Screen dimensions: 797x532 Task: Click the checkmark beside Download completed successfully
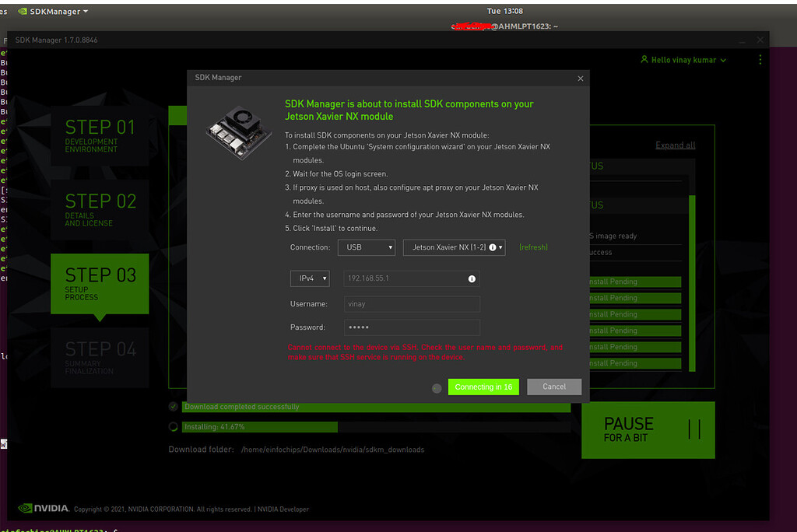(x=172, y=406)
